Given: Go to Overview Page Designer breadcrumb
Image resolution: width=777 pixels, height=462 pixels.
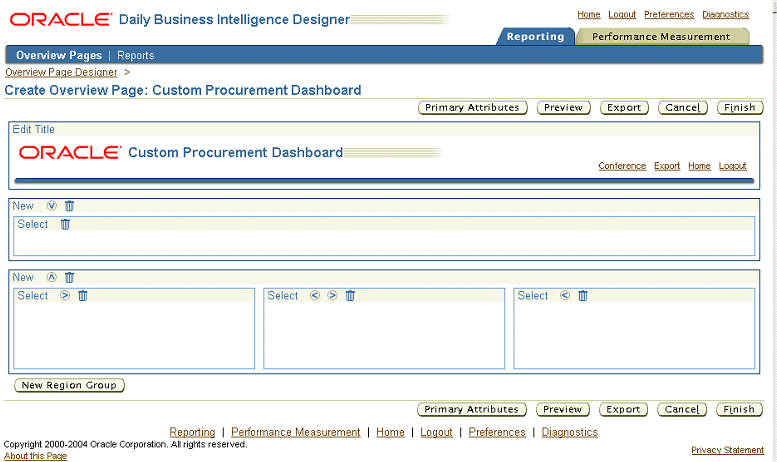Looking at the screenshot, I should pyautogui.click(x=61, y=72).
